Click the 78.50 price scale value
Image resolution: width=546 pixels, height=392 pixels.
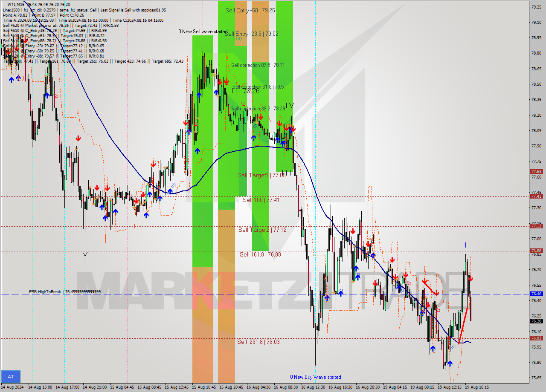pos(536,84)
